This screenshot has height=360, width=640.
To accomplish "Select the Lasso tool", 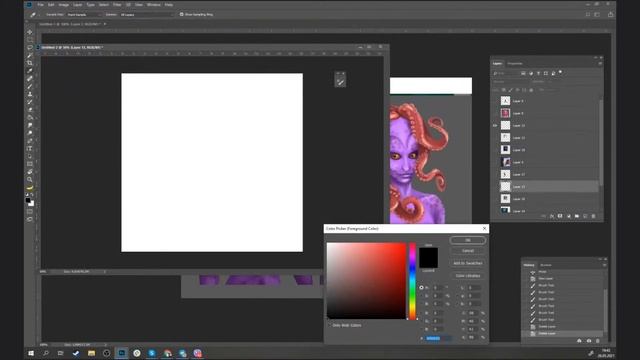I will [30, 48].
